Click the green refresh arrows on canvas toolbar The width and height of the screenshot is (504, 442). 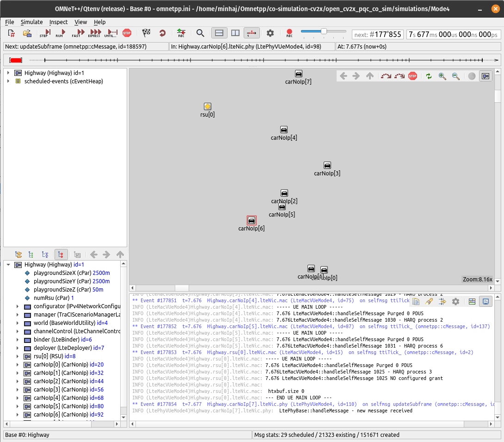(x=429, y=76)
